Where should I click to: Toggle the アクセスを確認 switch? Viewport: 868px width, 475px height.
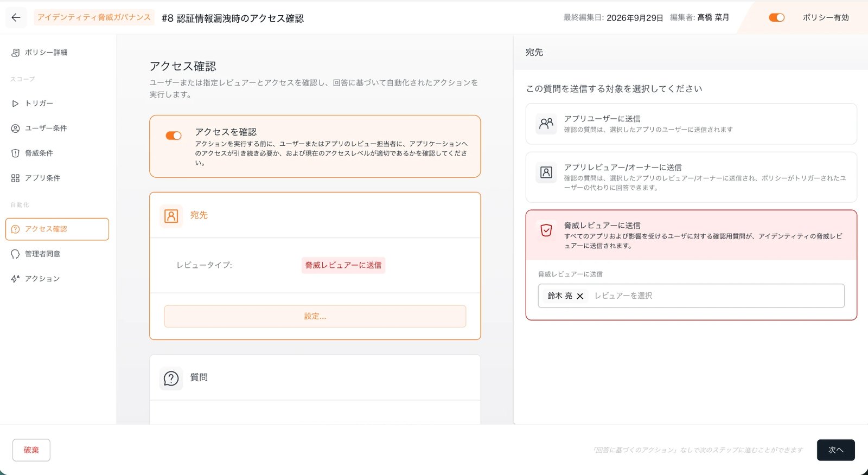[x=174, y=136]
